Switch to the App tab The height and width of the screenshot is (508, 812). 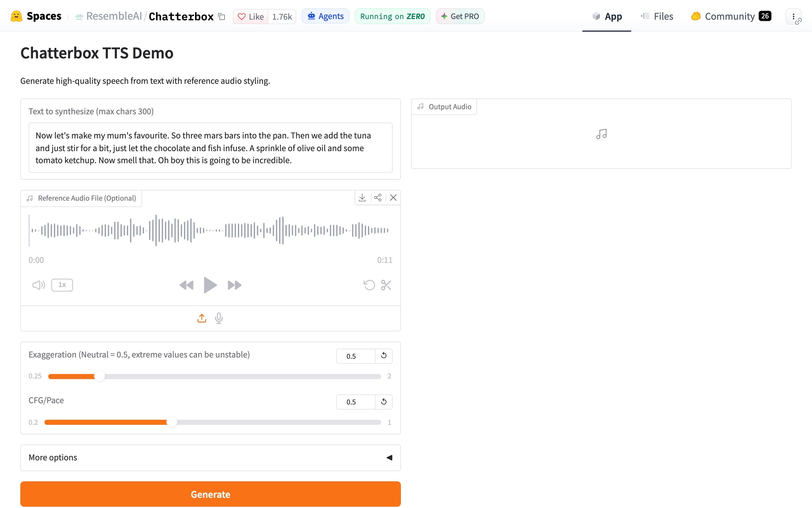point(607,17)
